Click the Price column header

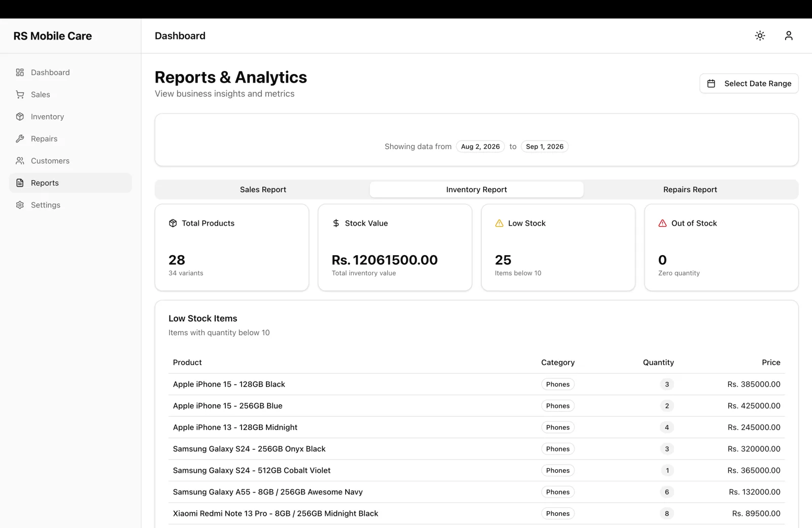tap(771, 363)
